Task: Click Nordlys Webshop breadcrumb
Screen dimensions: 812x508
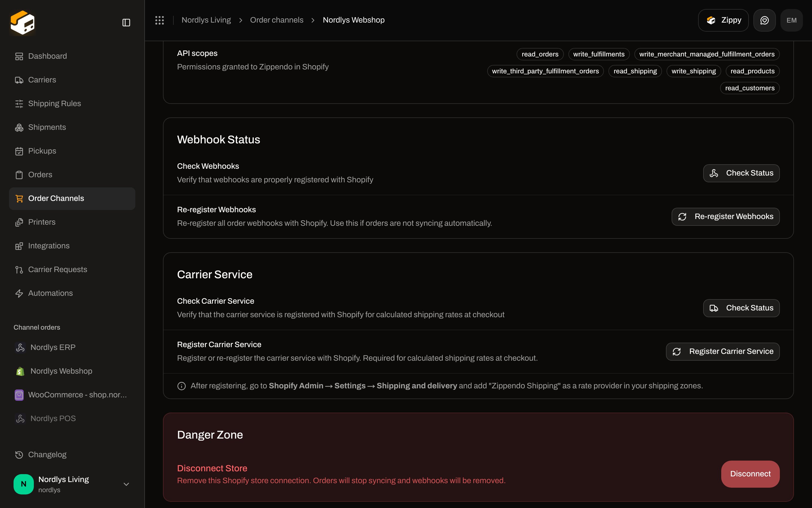Action: [x=354, y=20]
